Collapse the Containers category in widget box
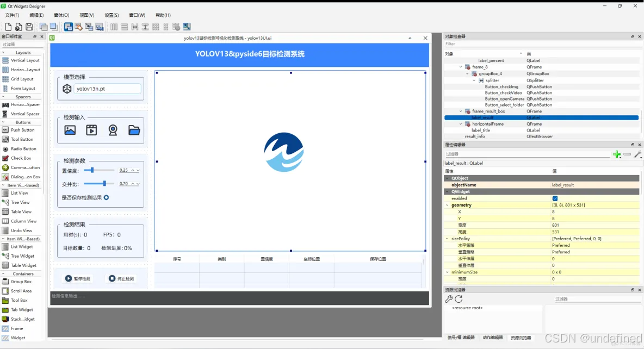Image resolution: width=644 pixels, height=349 pixels. 3,274
